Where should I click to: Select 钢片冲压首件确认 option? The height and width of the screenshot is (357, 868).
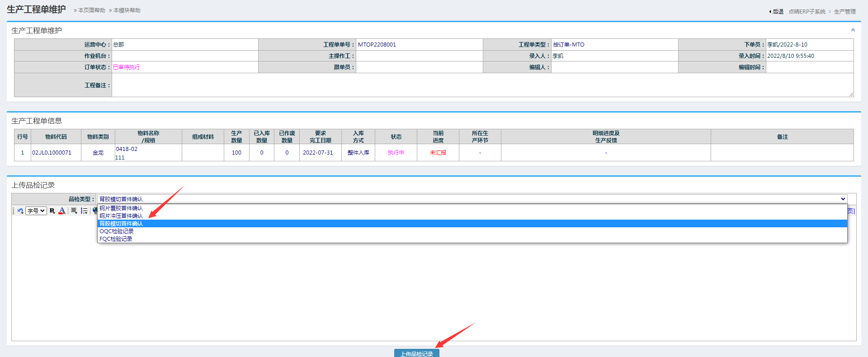point(121,216)
